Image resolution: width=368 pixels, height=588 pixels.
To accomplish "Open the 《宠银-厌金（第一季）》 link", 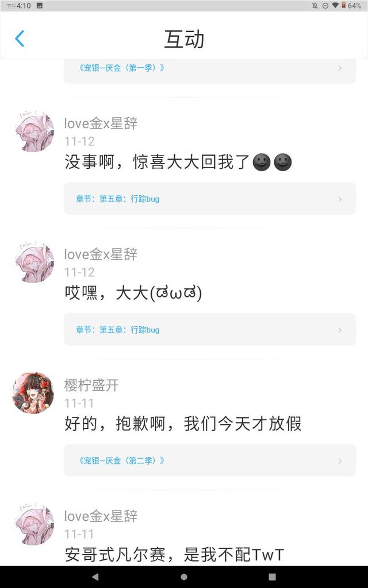I will pos(121,68).
